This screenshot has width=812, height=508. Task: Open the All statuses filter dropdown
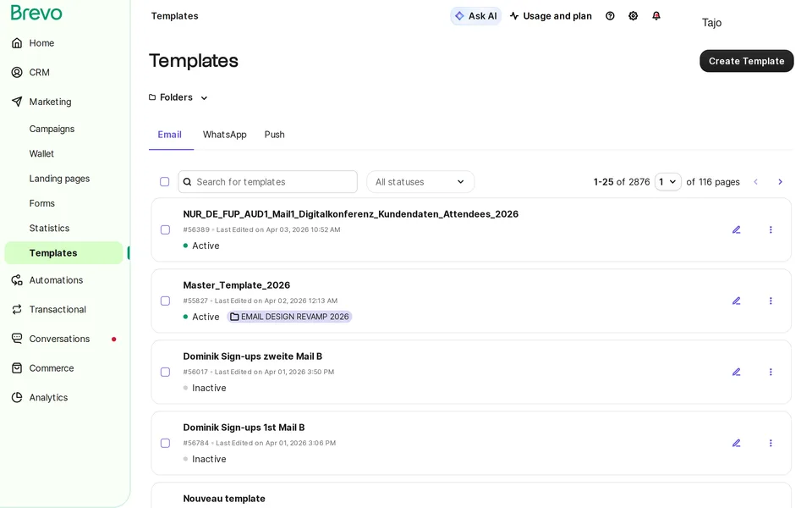point(420,182)
